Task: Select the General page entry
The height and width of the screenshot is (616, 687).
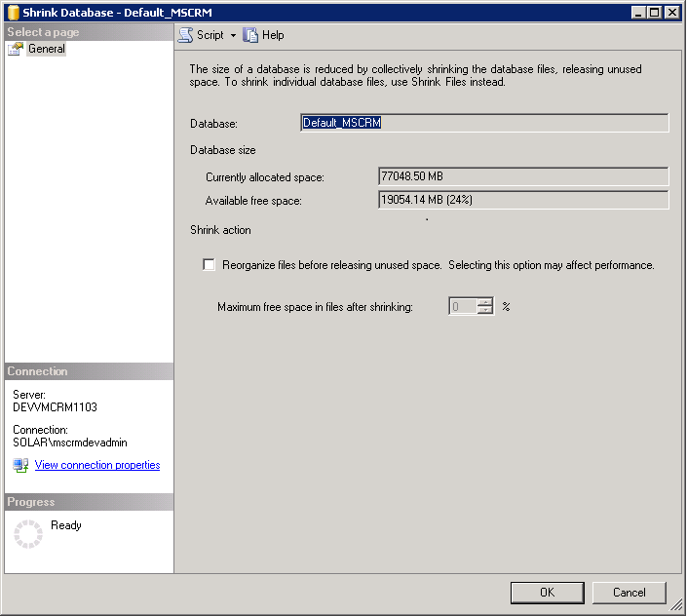Action: click(47, 49)
